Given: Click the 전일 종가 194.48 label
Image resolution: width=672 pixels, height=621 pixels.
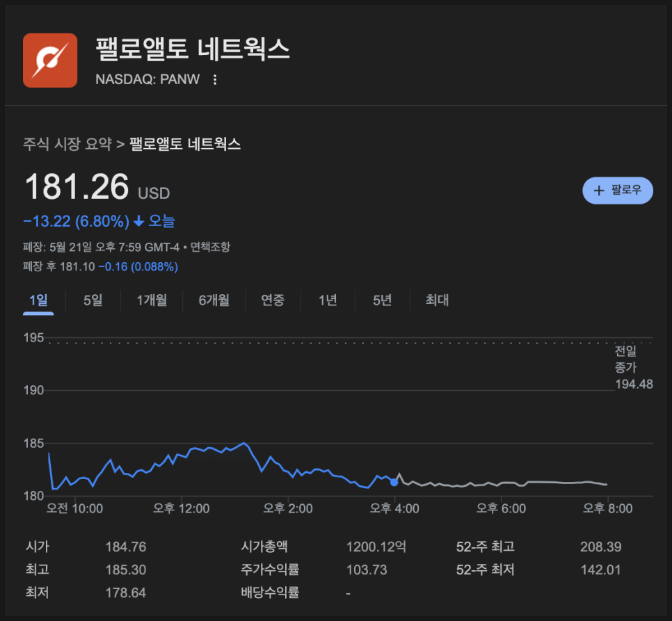Looking at the screenshot, I should pyautogui.click(x=634, y=367).
